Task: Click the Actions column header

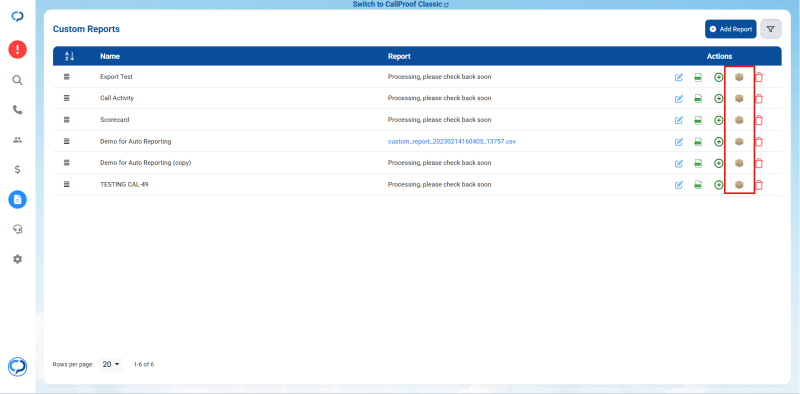Action: click(719, 56)
